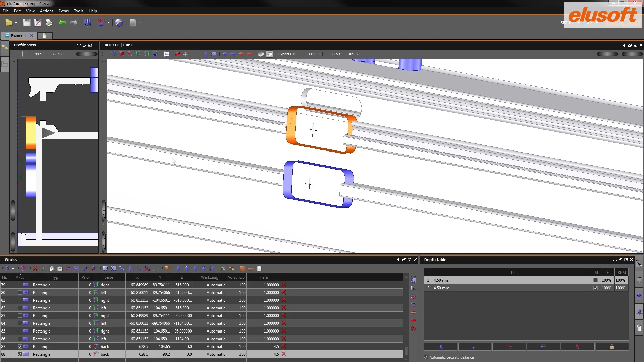Image resolution: width=644 pixels, height=362 pixels.
Task: Click the Undo arrow in the main toolbar
Action: click(x=62, y=22)
